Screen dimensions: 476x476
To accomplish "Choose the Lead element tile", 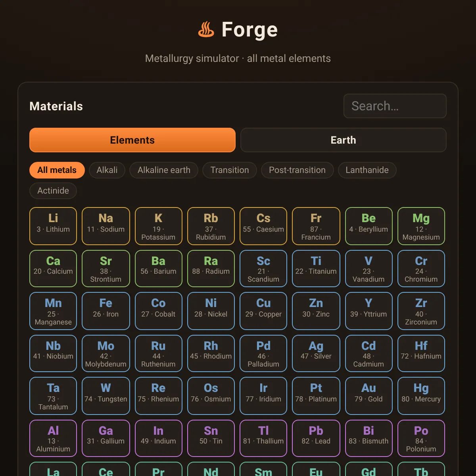I will pos(316,438).
